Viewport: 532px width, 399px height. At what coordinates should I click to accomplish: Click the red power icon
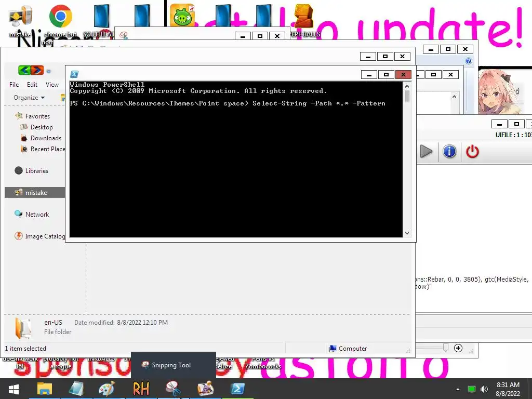(x=472, y=151)
